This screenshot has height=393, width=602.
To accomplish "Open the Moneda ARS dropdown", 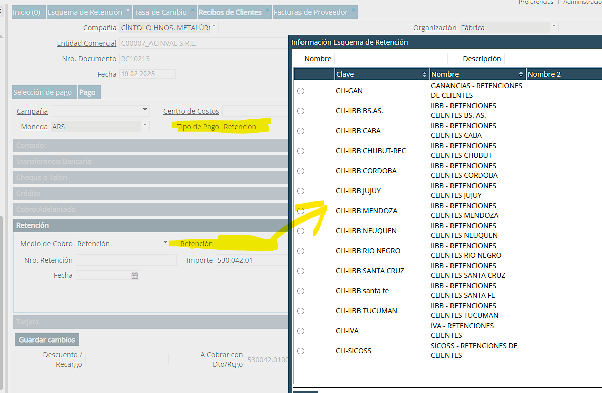I will click(145, 126).
